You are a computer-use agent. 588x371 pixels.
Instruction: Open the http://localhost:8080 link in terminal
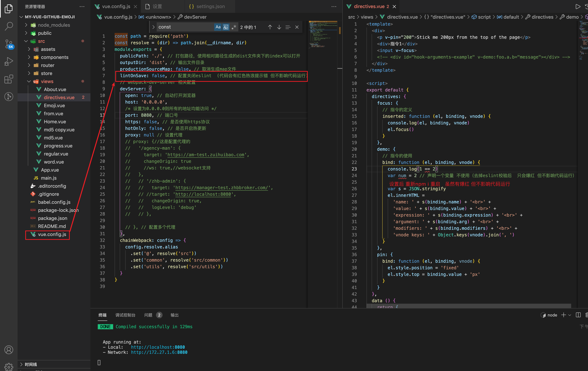[x=158, y=347]
